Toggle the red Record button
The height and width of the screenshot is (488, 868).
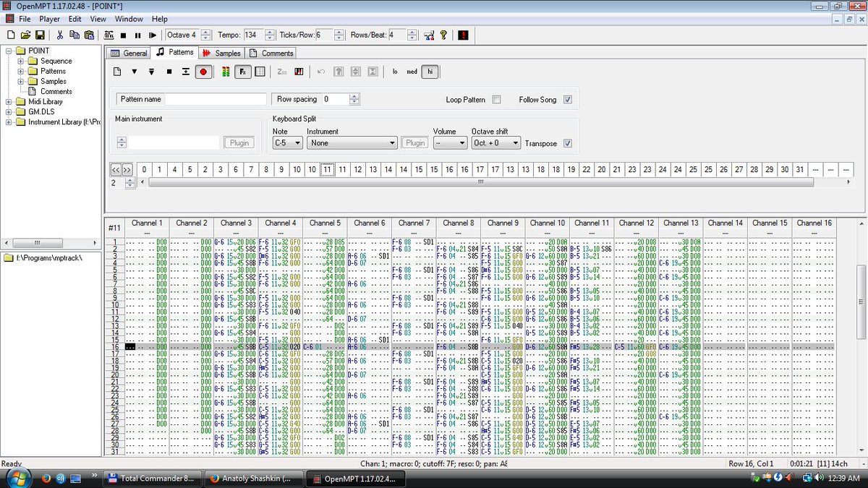tap(203, 72)
